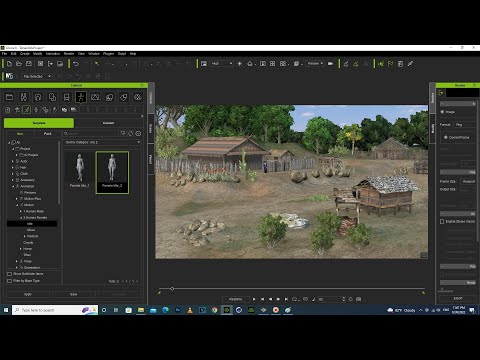Image resolution: width=480 pixels, height=360 pixels.
Task: Expand the Actor tree node
Action: coord(13,161)
